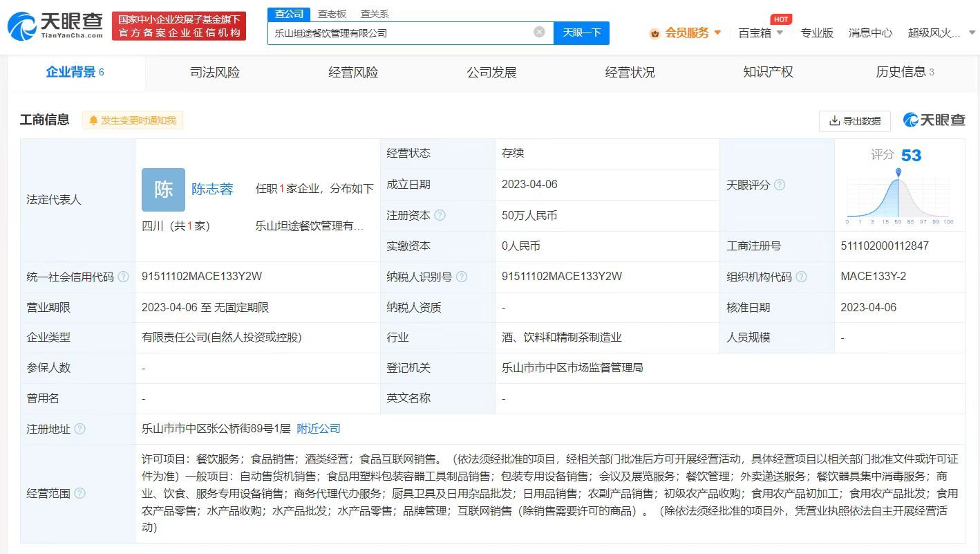The width and height of the screenshot is (980, 554).
Task: Click the question mark beside 经营范围
Action: click(x=79, y=494)
